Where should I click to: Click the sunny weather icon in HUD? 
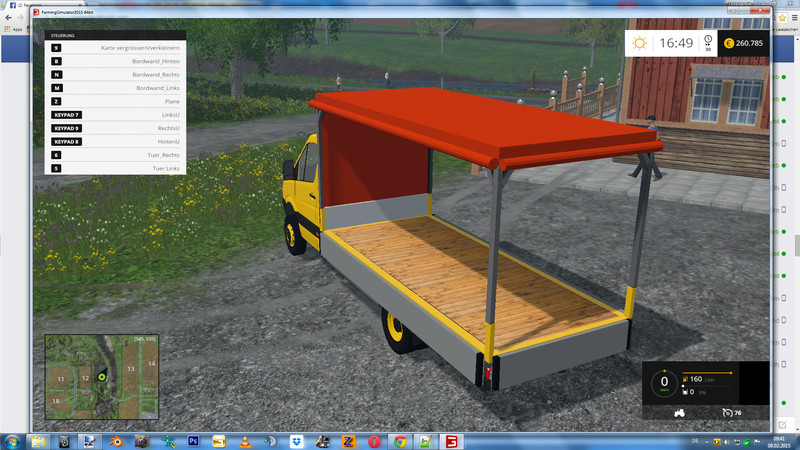tap(640, 43)
